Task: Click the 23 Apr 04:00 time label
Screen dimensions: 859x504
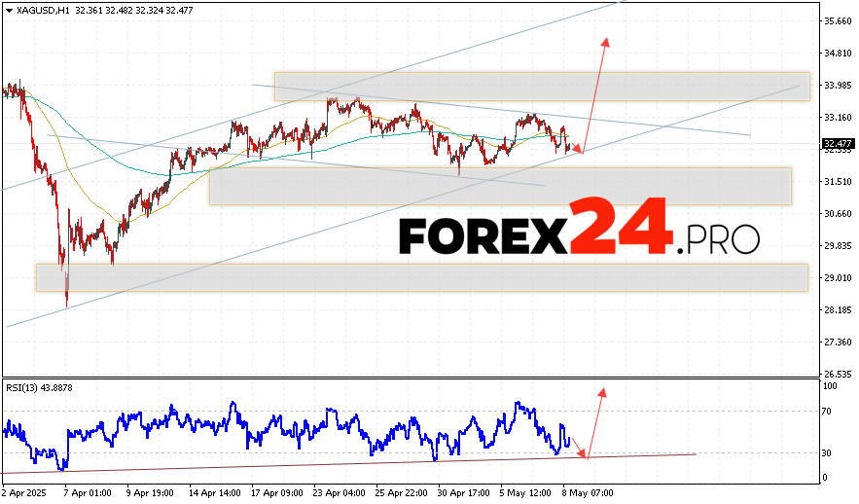Action: click(x=340, y=493)
